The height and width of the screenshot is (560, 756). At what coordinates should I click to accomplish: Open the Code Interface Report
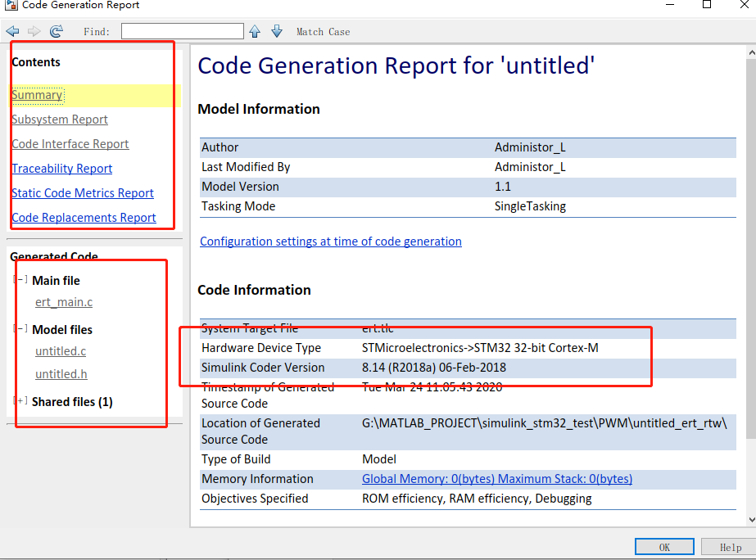point(70,144)
